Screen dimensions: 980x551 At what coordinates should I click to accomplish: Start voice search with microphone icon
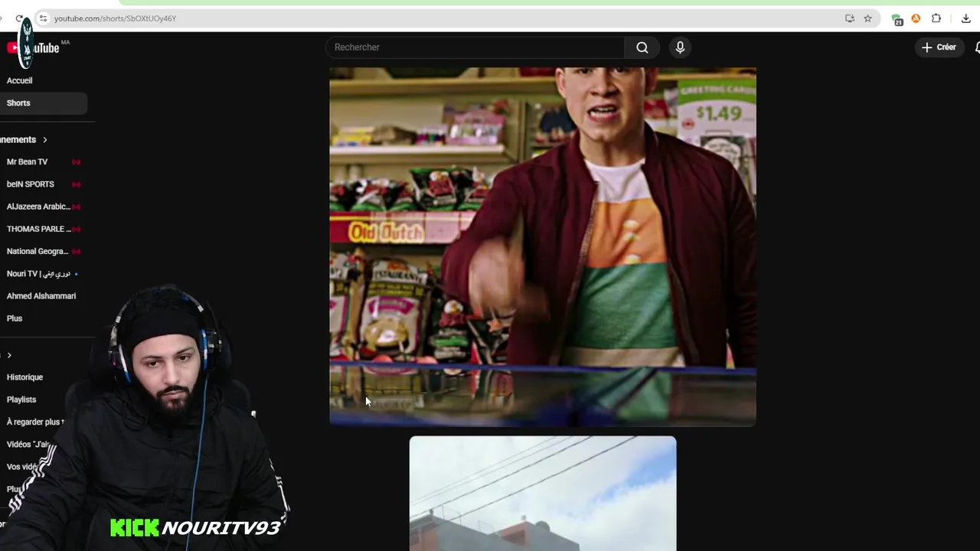680,47
